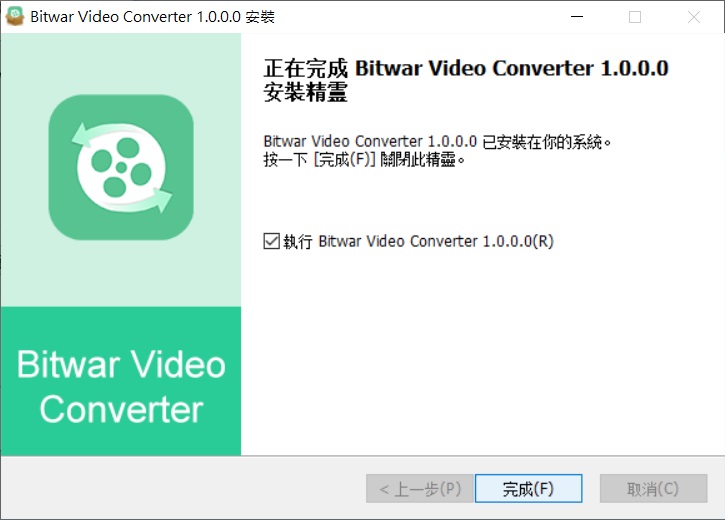Click the window title Bitwar Video Converter 1.0.0.0 安裝
Viewport: 725px width, 520px height.
click(x=153, y=17)
